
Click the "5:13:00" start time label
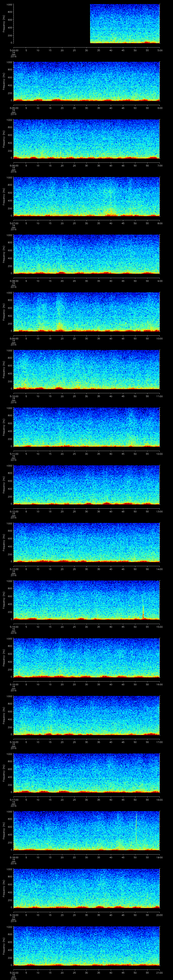tap(14, 569)
